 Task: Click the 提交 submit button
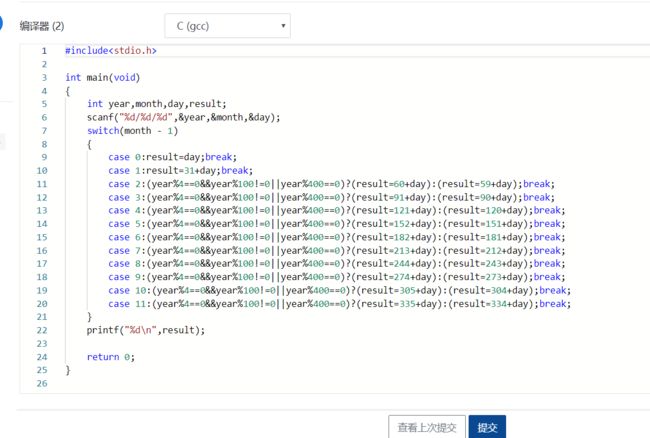pos(487,427)
